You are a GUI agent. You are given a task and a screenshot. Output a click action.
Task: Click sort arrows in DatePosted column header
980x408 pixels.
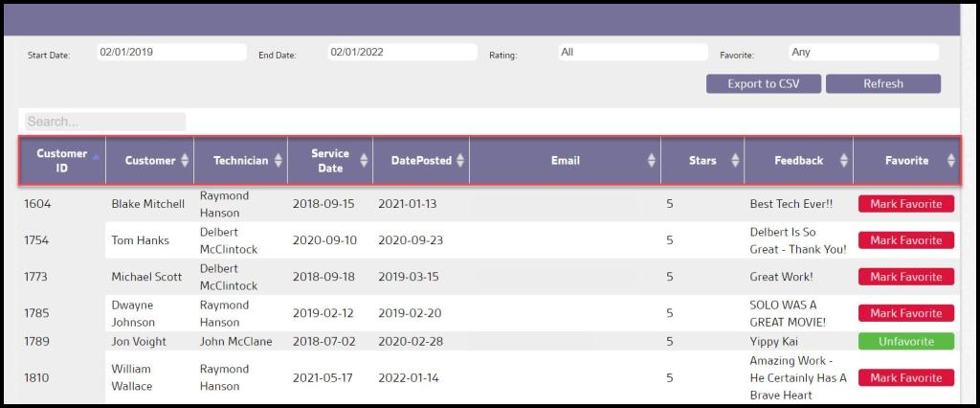click(x=460, y=161)
